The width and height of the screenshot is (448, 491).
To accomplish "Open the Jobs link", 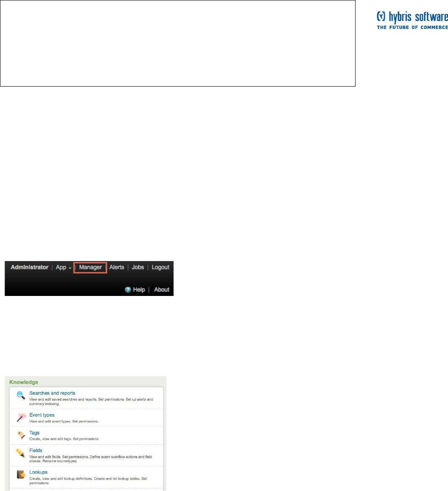I will (x=138, y=267).
